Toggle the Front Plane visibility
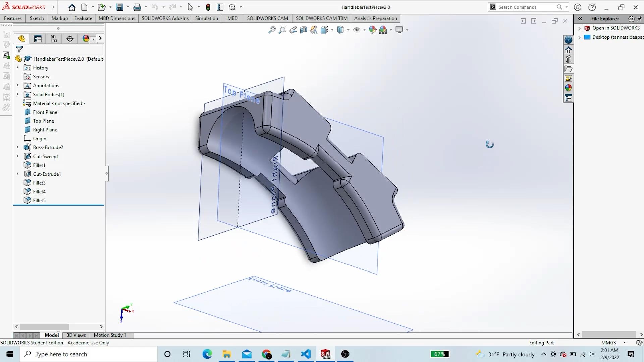The height and width of the screenshot is (362, 644). (45, 112)
